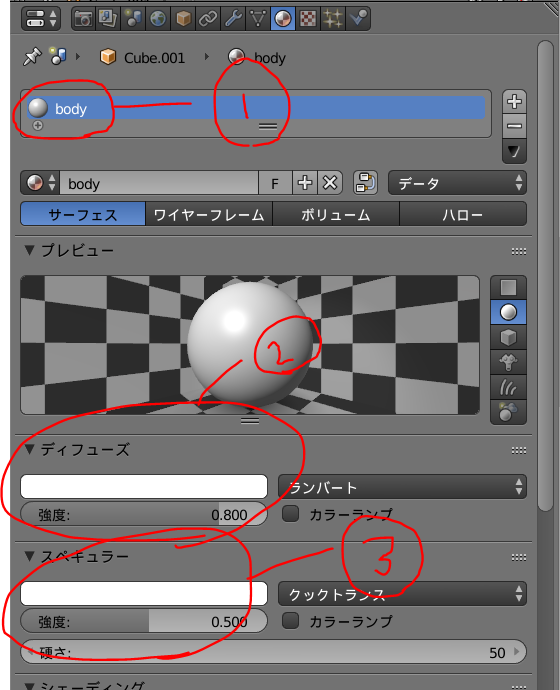
Task: Open the Object Data tab (triangle mesh icon)
Action: 258,19
